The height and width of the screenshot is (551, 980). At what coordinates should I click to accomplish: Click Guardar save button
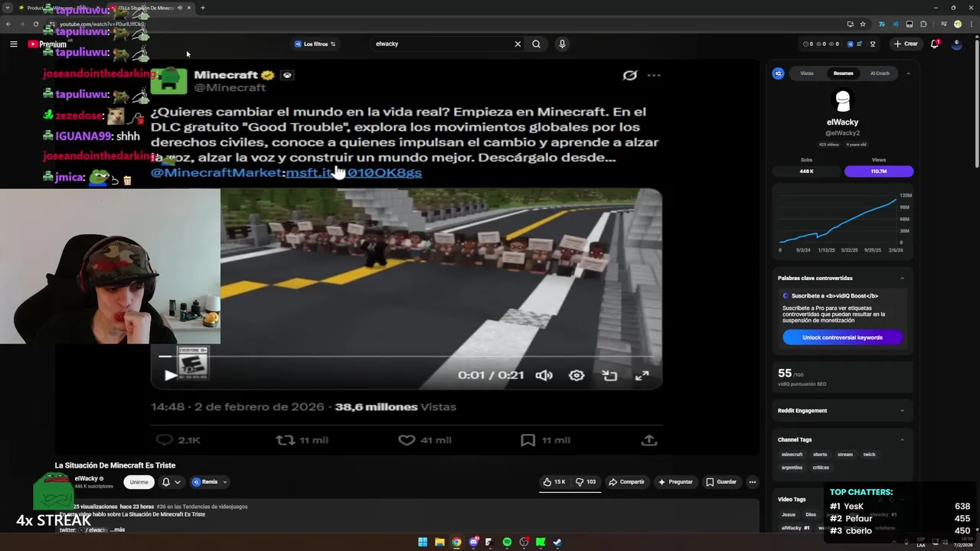coord(720,482)
